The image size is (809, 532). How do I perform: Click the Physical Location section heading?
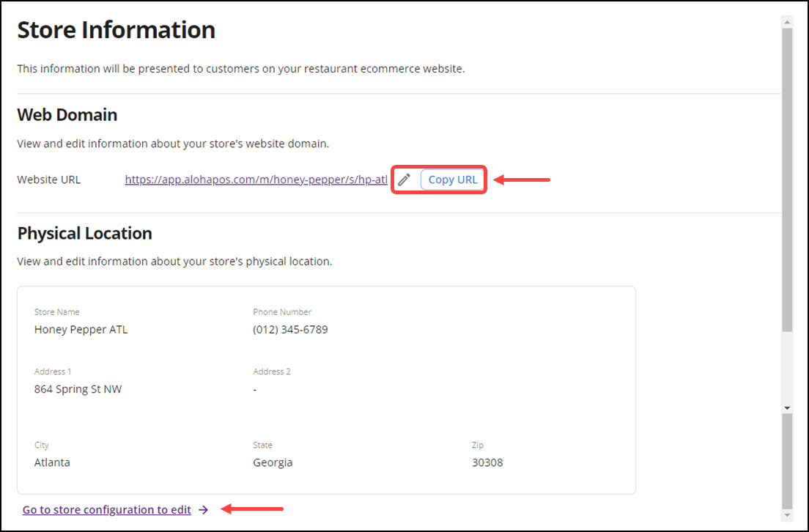tap(84, 233)
